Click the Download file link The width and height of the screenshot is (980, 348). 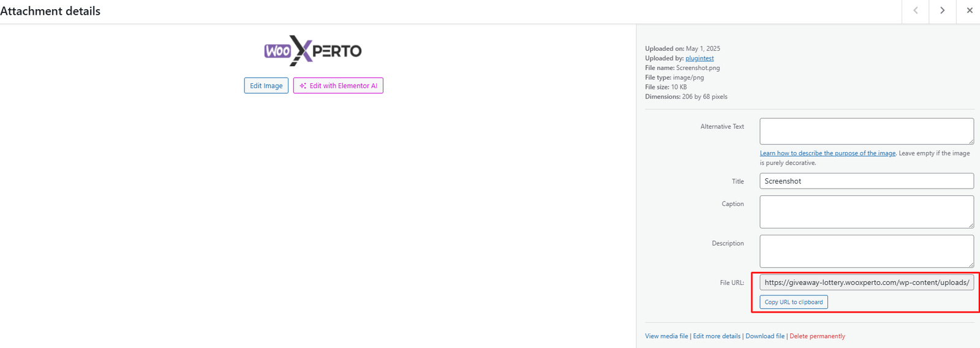coord(764,336)
